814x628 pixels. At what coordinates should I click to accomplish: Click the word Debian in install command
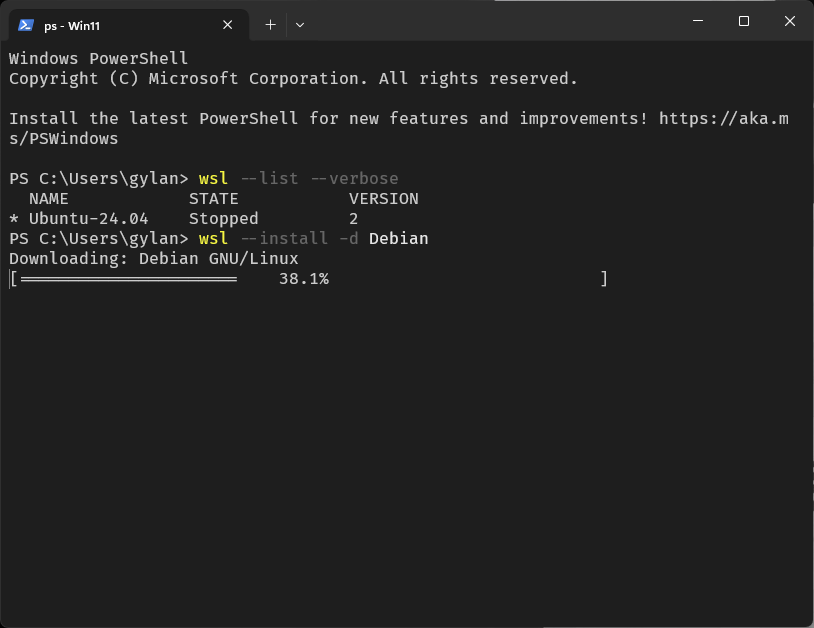398,239
